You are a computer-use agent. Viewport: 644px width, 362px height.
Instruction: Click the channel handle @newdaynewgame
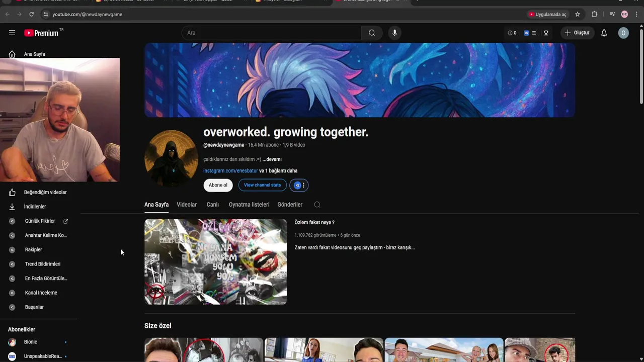223,145
